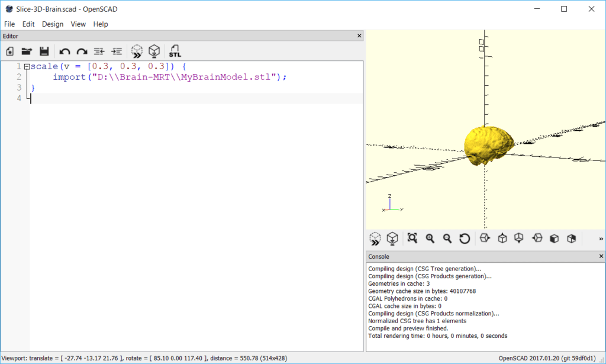Collapse the scale block fold marker
The image size is (606, 364).
pyautogui.click(x=27, y=67)
